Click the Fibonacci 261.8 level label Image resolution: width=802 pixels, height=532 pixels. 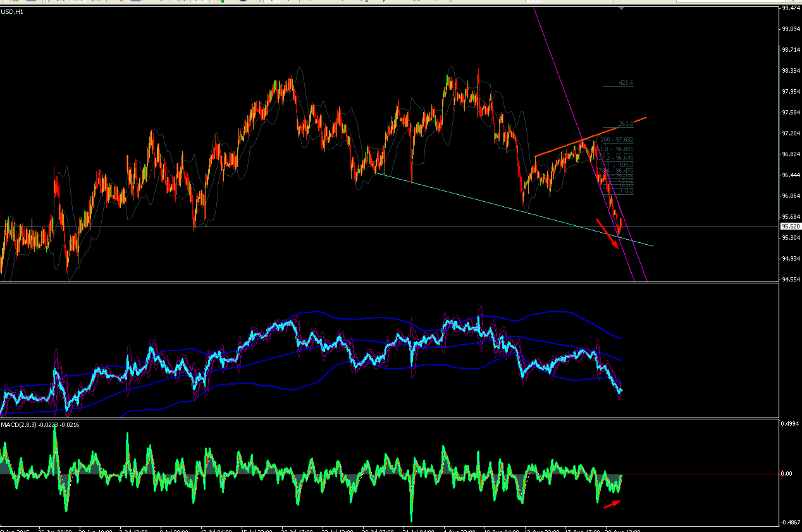pos(626,124)
